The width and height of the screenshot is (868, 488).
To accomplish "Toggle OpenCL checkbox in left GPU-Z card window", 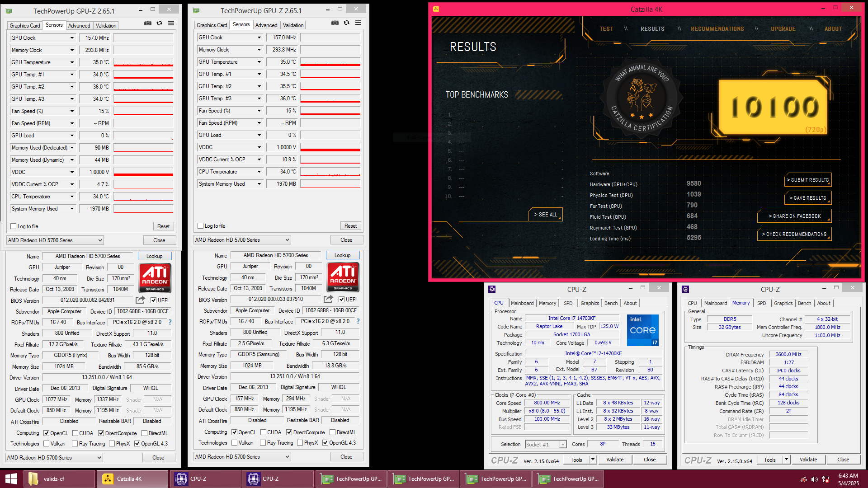I will 47,433.
